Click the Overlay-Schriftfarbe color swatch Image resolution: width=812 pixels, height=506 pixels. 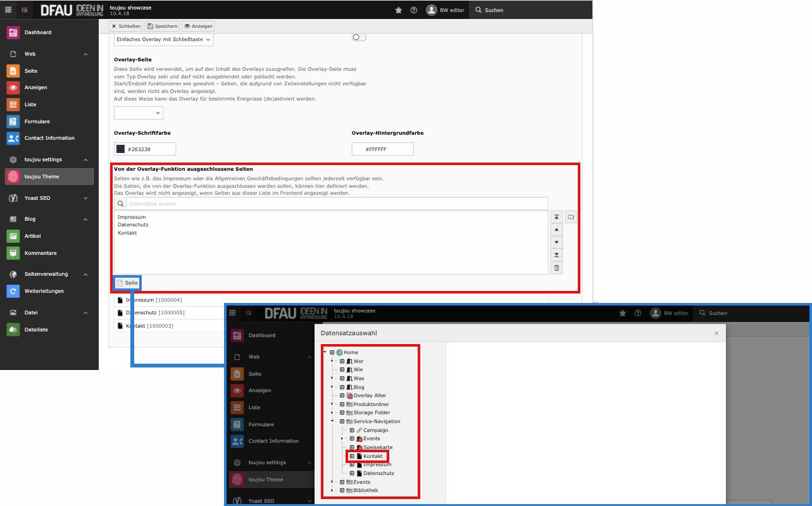pos(120,149)
